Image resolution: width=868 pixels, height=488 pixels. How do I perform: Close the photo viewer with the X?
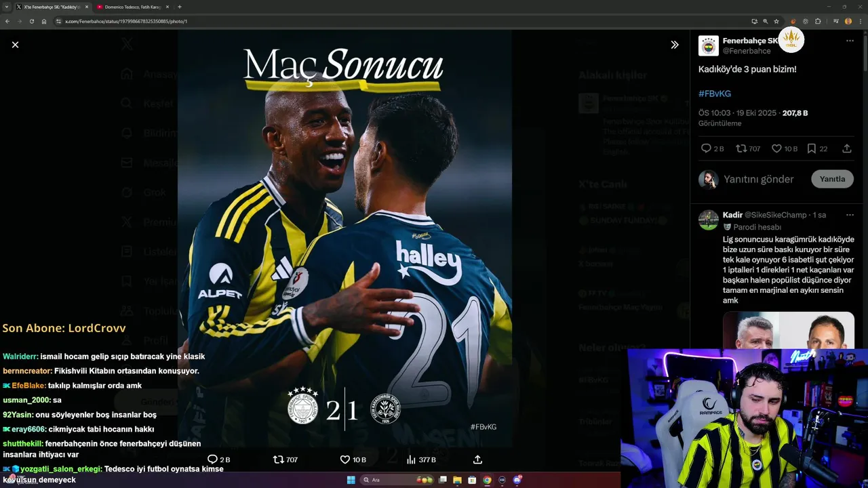pyautogui.click(x=15, y=45)
